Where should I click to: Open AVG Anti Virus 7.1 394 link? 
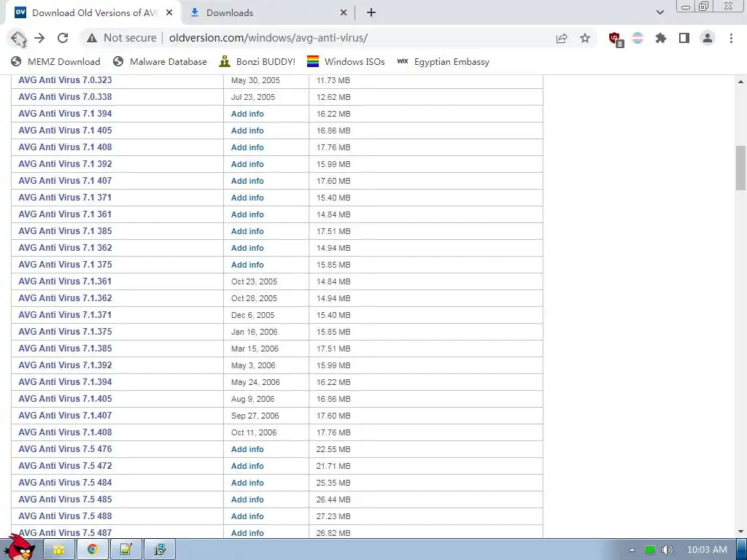click(65, 113)
